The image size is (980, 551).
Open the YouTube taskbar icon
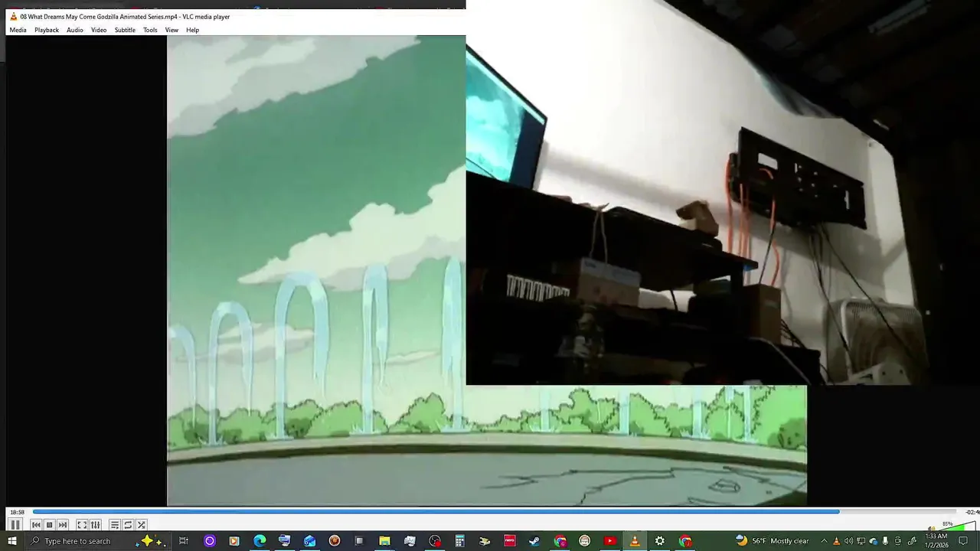(609, 541)
